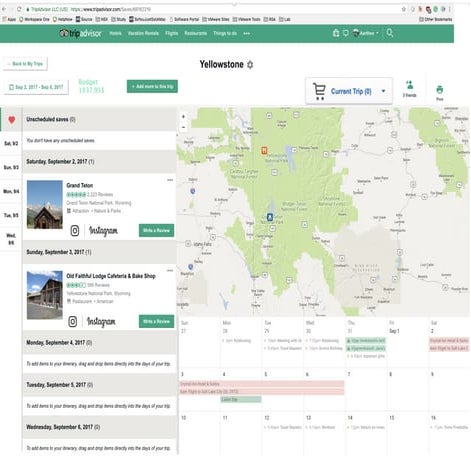Screen dimensions: 471x471
Task: Click Monday, September 4, 2017 header
Action: click(99, 343)
